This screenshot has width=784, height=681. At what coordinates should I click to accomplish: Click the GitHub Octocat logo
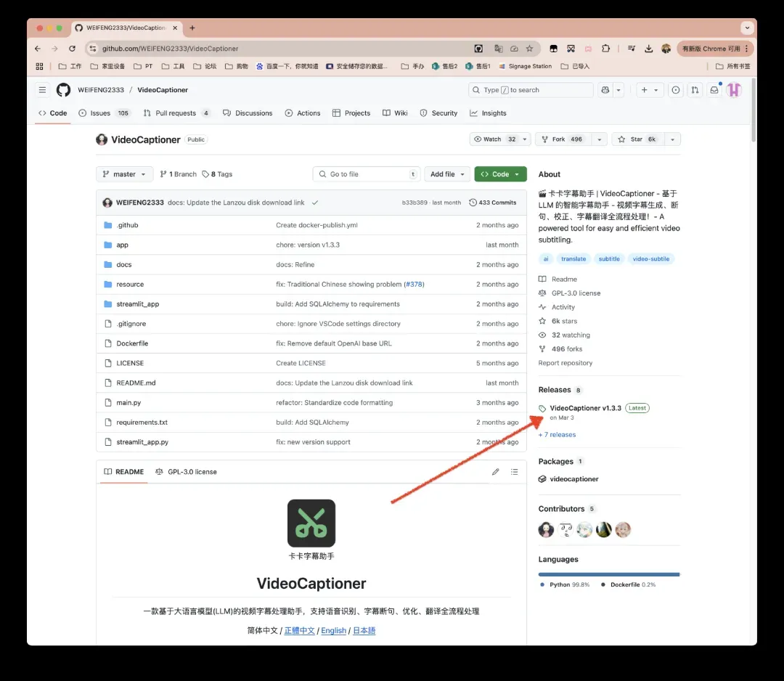tap(63, 90)
